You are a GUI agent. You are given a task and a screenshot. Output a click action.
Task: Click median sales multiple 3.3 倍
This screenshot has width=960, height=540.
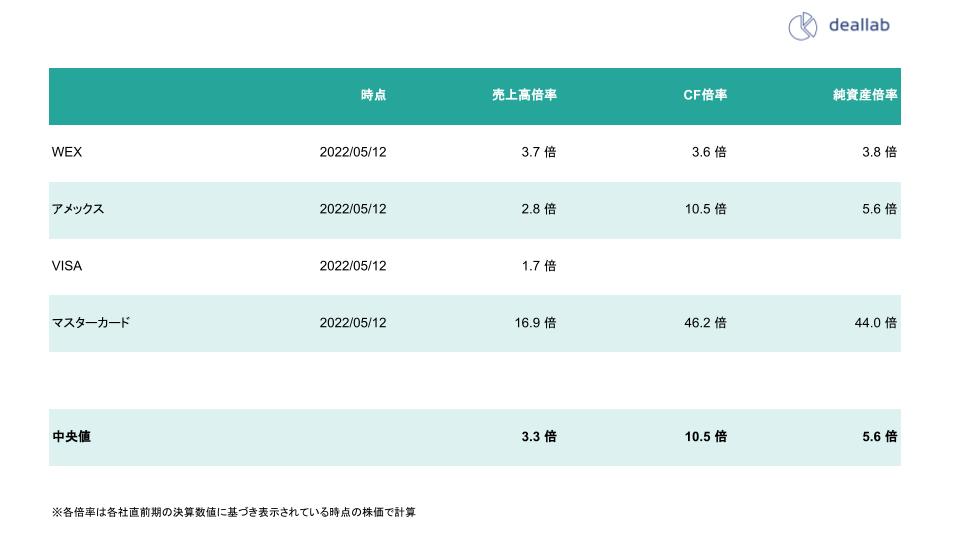pos(539,437)
